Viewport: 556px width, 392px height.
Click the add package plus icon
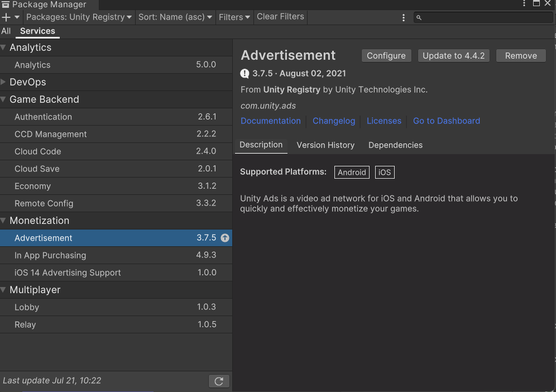[6, 17]
